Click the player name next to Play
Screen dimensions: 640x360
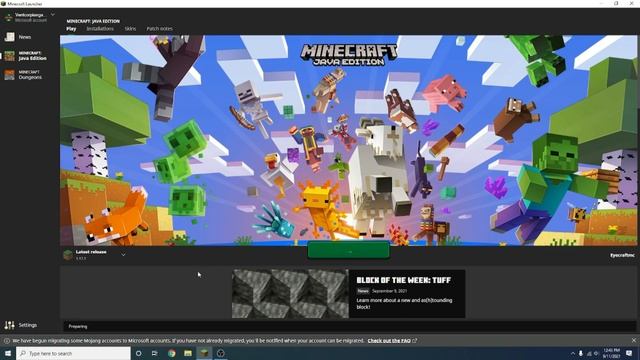tap(622, 256)
